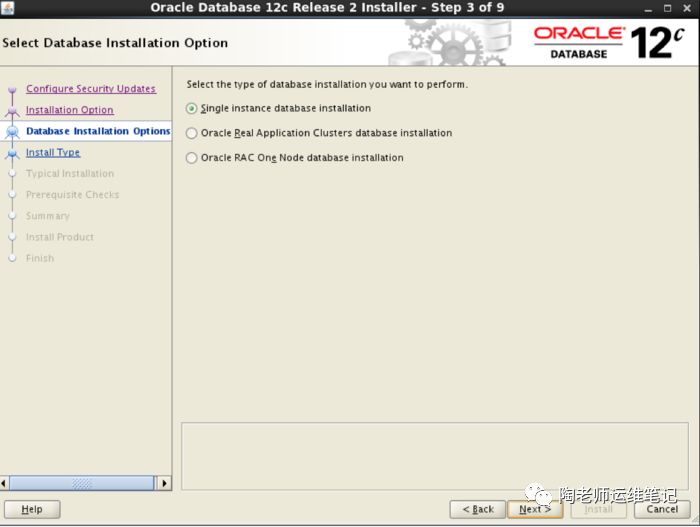Image resolution: width=700 pixels, height=527 pixels.
Task: Click the right arrow of sidebar scrollbar
Action: tap(164, 483)
